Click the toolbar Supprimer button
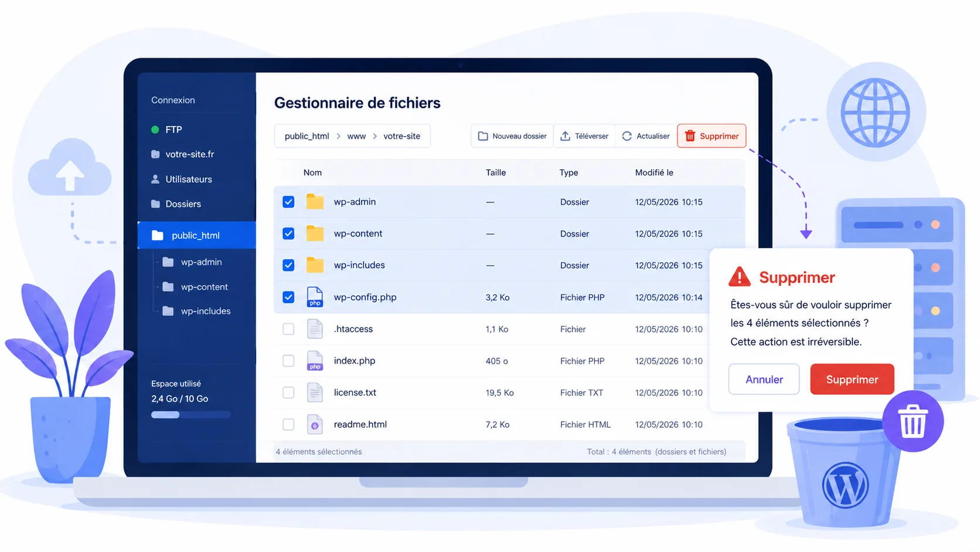 point(712,136)
